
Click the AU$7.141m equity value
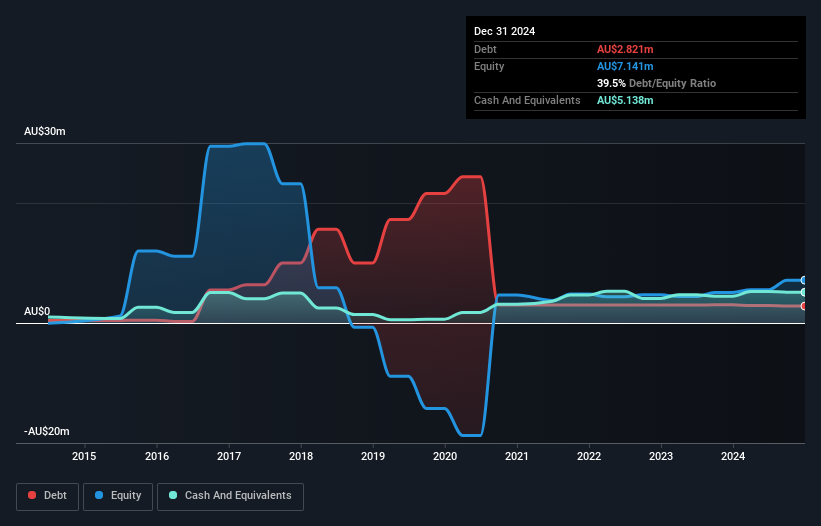[625, 66]
